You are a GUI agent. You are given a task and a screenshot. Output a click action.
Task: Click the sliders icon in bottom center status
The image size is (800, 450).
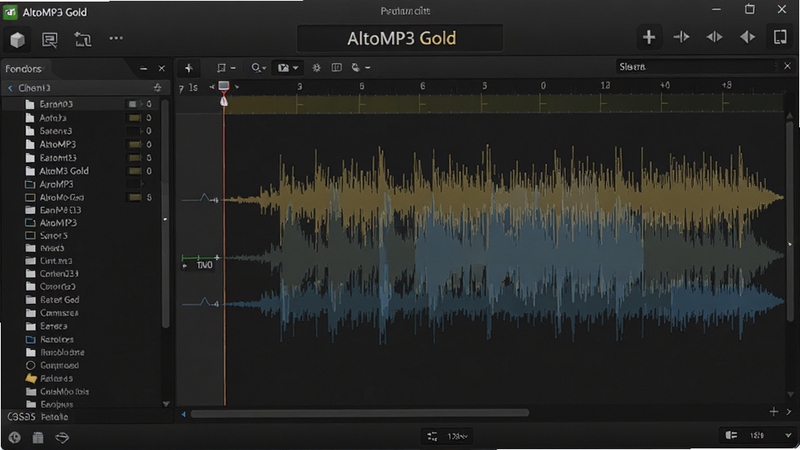pyautogui.click(x=432, y=436)
